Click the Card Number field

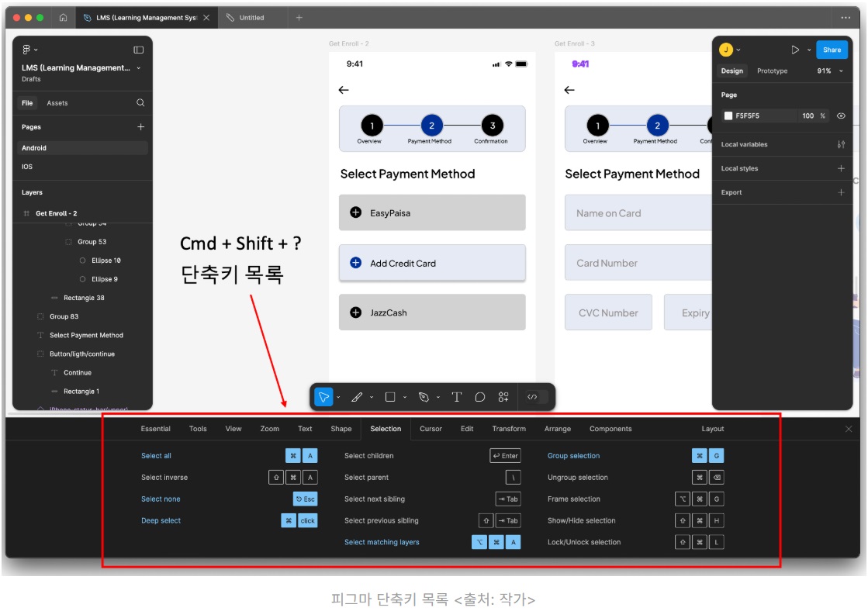(638, 263)
